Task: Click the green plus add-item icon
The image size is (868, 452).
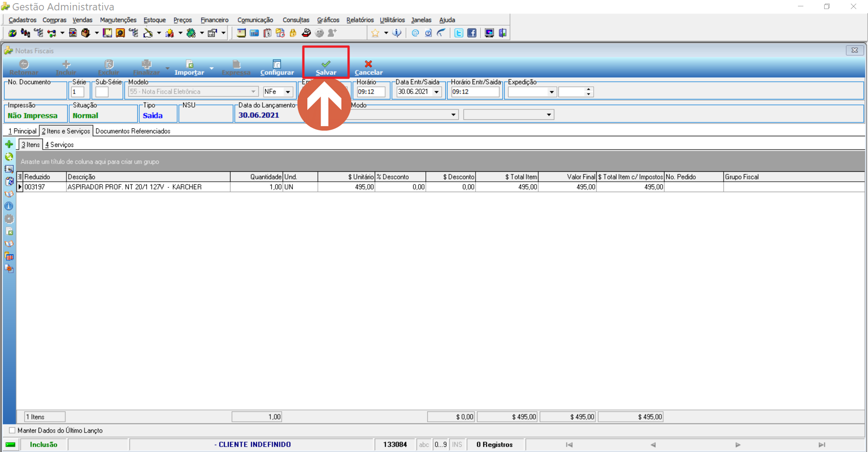Action: tap(9, 144)
